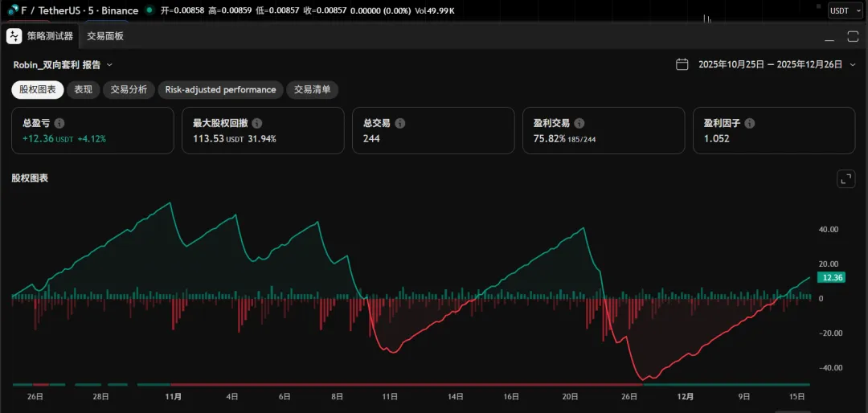868x413 pixels.
Task: Click the green 12.36 equity price label
Action: [x=830, y=278]
